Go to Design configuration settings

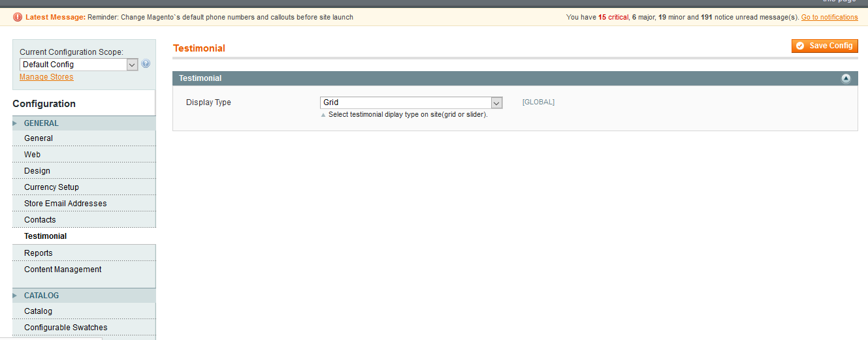(x=37, y=171)
